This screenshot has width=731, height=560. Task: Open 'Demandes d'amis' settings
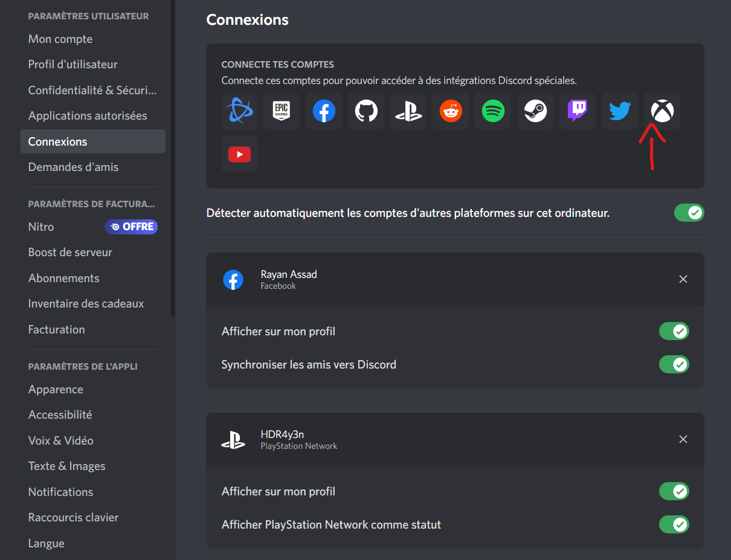tap(93, 167)
